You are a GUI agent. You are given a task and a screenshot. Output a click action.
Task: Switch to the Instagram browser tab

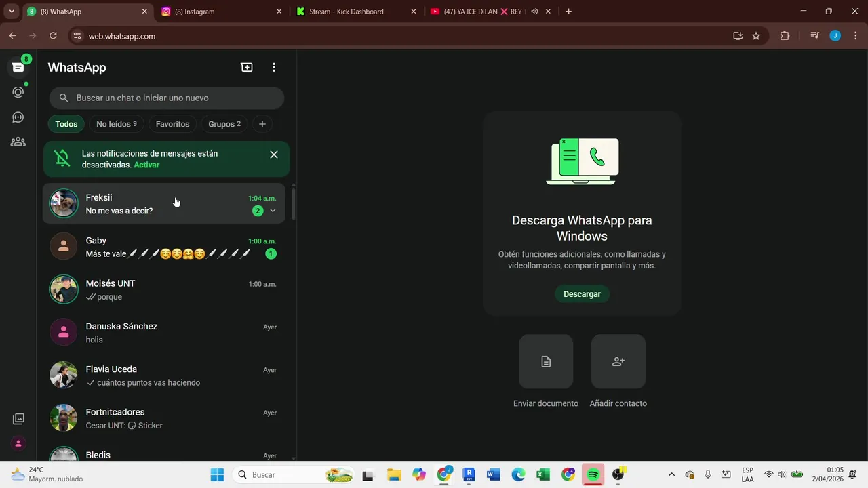(x=221, y=12)
